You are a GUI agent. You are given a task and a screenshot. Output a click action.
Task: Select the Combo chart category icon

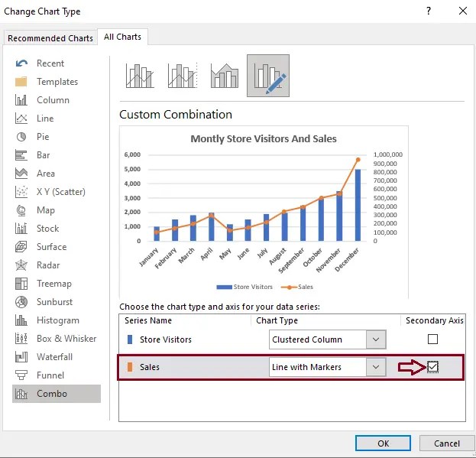click(x=21, y=394)
